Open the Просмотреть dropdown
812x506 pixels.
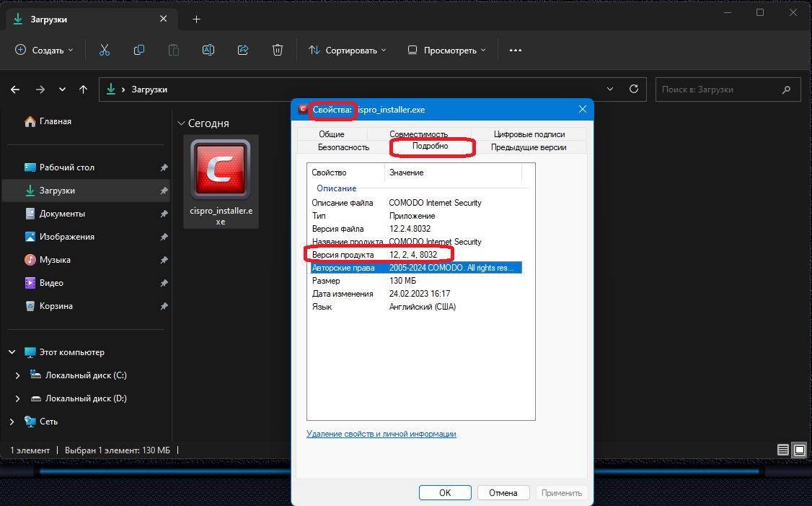pos(447,51)
